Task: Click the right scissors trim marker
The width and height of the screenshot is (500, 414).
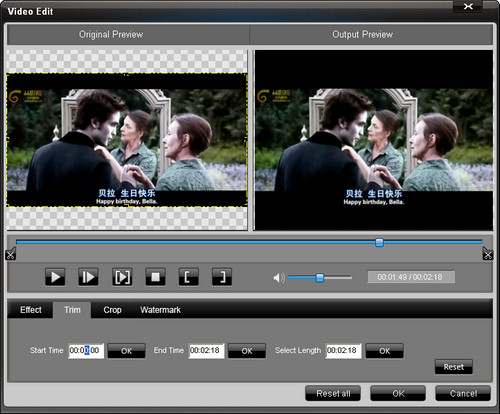Action: pyautogui.click(x=488, y=254)
